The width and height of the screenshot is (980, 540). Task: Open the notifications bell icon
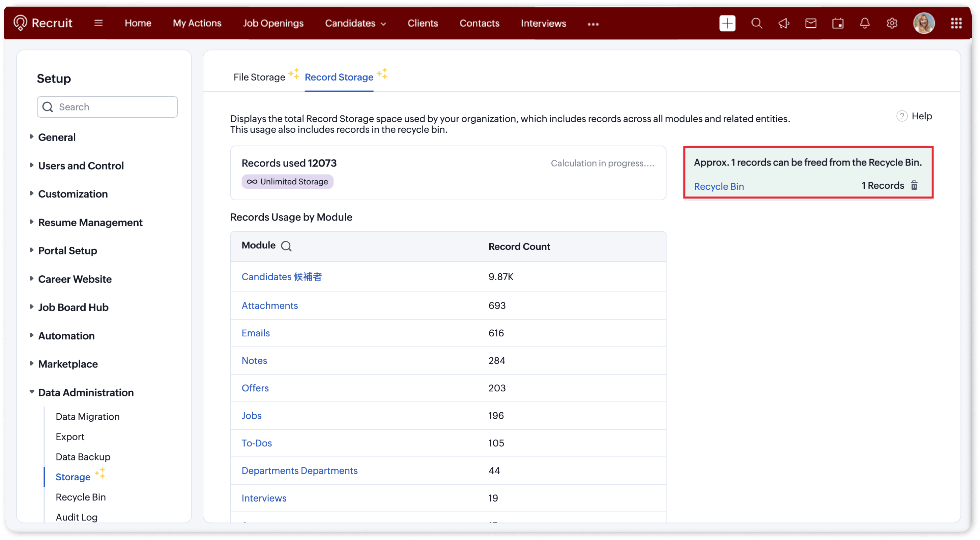point(864,24)
